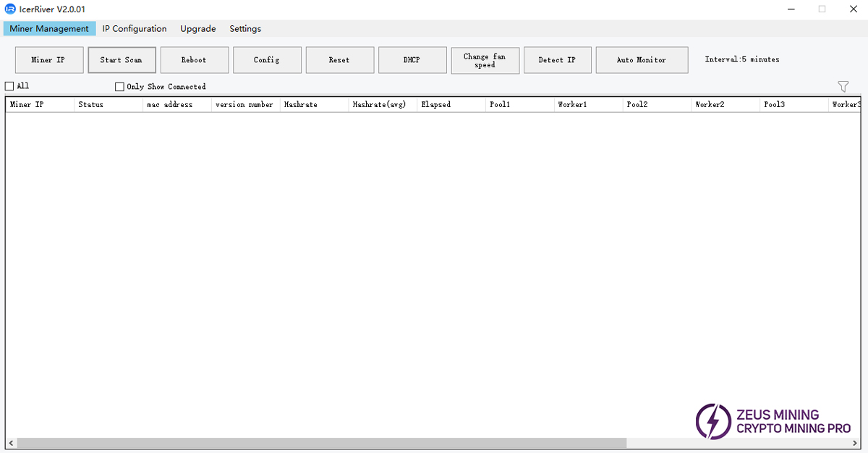Switch to IP Configuration tab

134,29
